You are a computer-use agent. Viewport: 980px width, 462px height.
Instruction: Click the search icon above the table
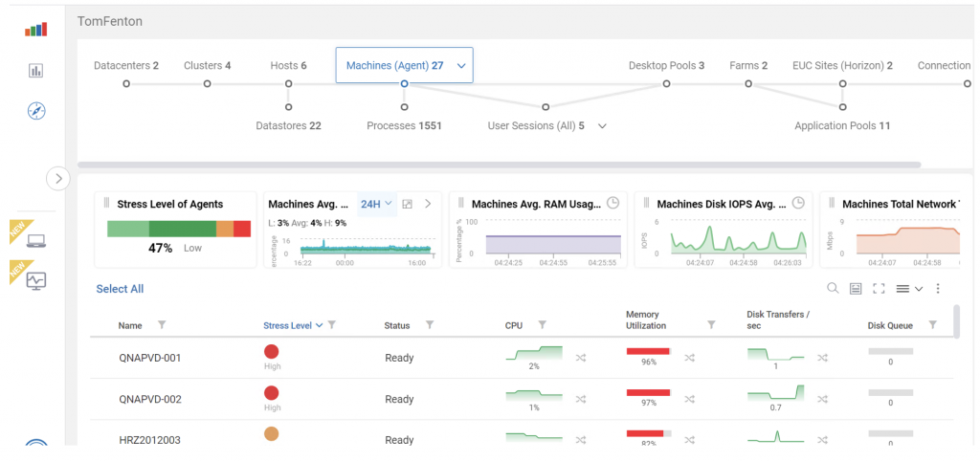click(x=833, y=288)
